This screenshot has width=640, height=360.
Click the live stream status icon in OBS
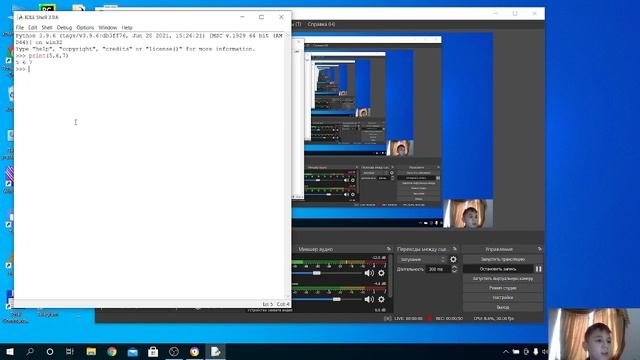point(388,318)
